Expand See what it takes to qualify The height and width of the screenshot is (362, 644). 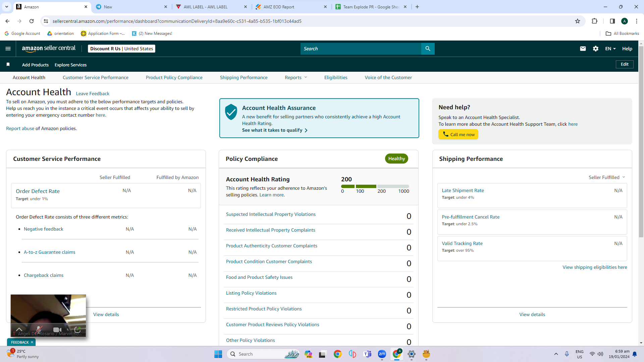point(275,130)
